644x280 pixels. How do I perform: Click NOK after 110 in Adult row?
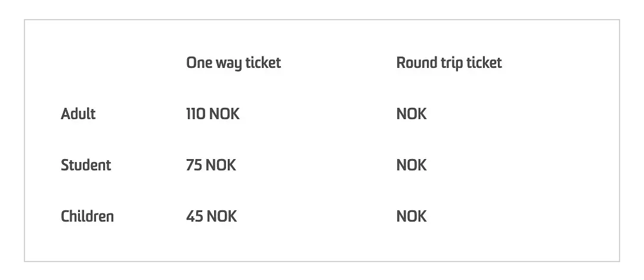coord(224,114)
